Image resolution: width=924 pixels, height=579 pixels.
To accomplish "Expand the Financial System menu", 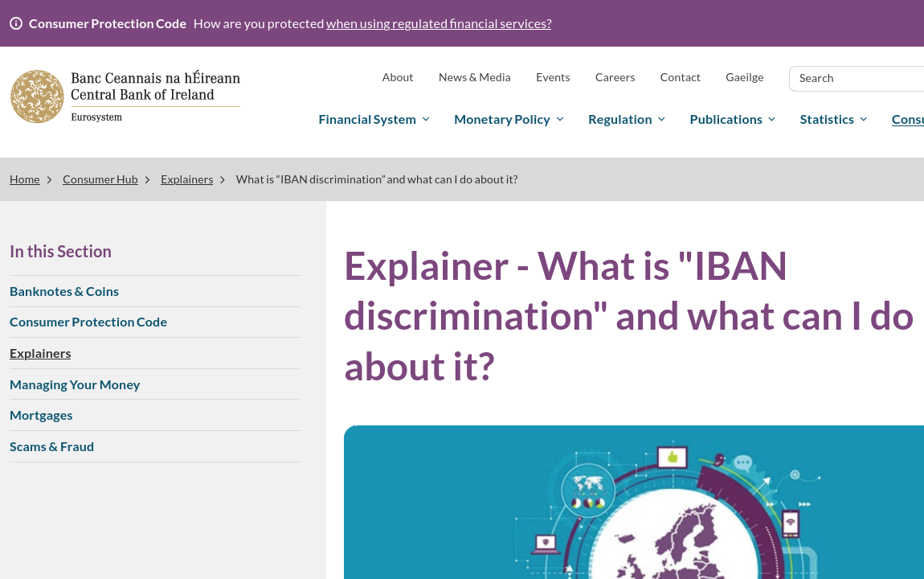I will click(374, 120).
